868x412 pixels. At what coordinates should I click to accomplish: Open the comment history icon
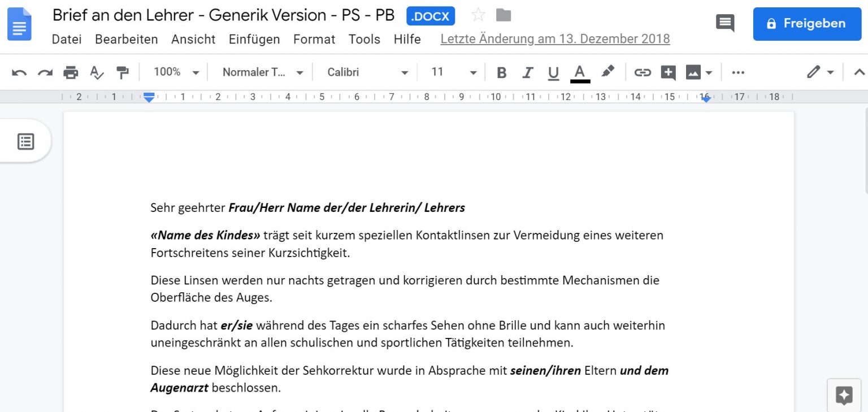(x=725, y=24)
